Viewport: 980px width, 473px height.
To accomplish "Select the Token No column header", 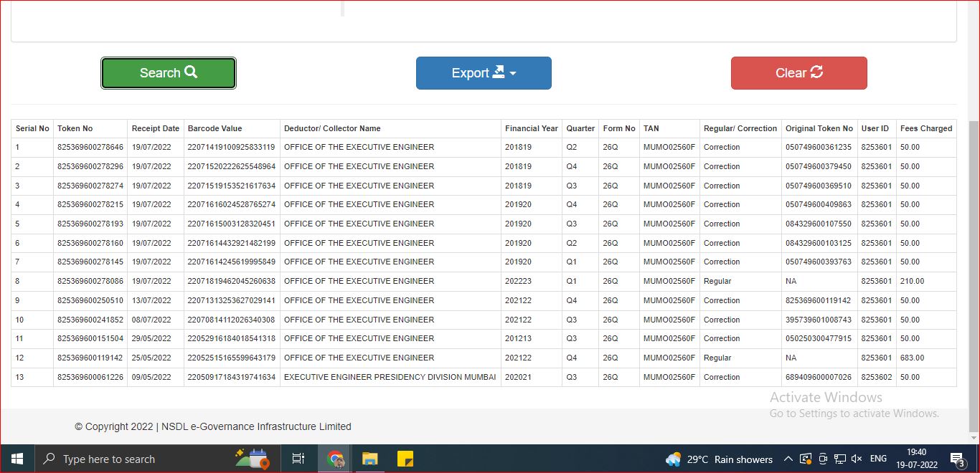I will point(76,128).
